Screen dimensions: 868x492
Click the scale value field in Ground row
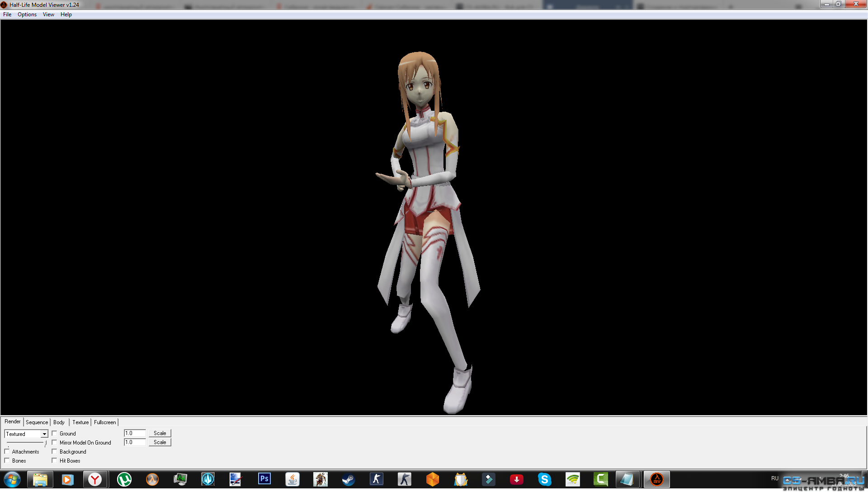click(x=135, y=433)
